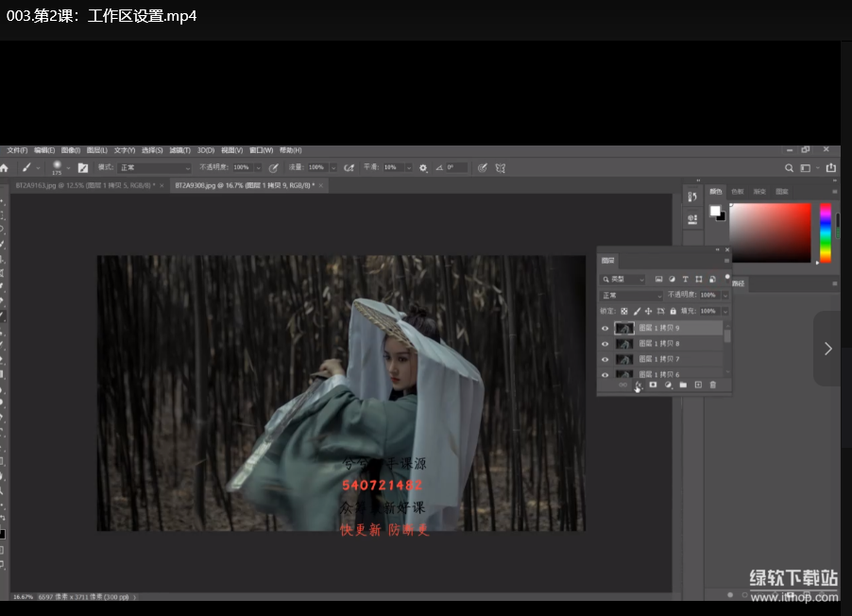Open the 图像(I) menu
852x616 pixels.
71,150
